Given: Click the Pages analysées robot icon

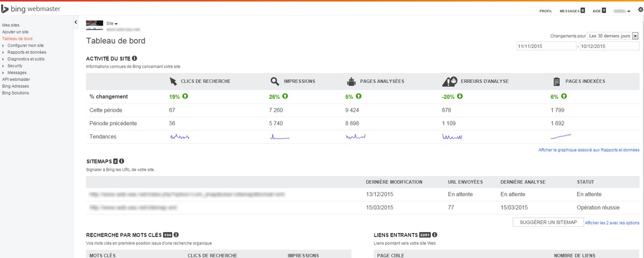Looking at the screenshot, I should [x=352, y=81].
